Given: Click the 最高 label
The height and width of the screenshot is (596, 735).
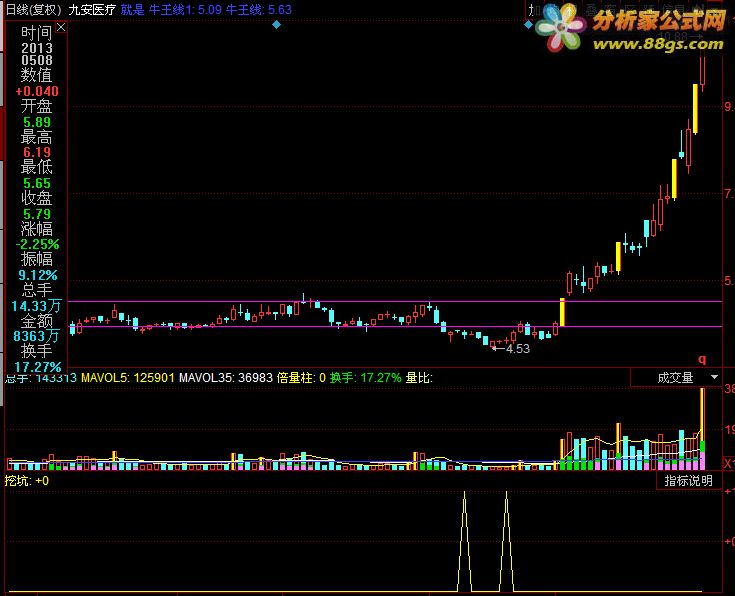Looking at the screenshot, I should (x=36, y=137).
